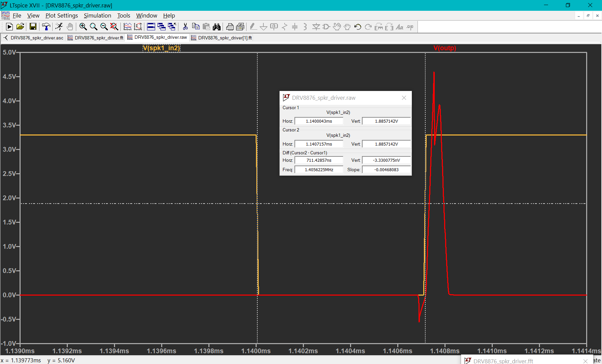Click the undo arrow icon
Viewport: 602px width, 364px height.
coord(358,27)
